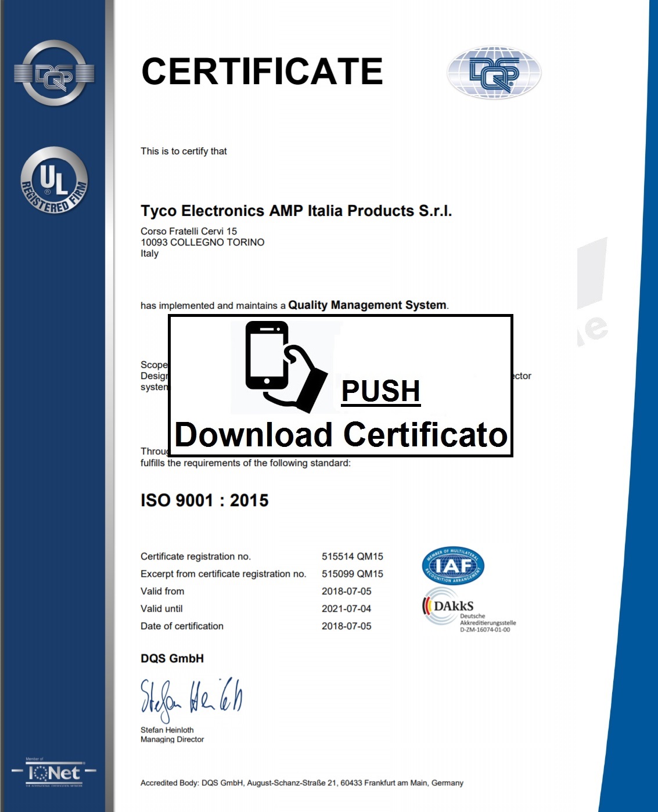Click the label "Excerpt from certificate registration no."
Image resolution: width=658 pixels, height=812 pixels.
pos(224,574)
